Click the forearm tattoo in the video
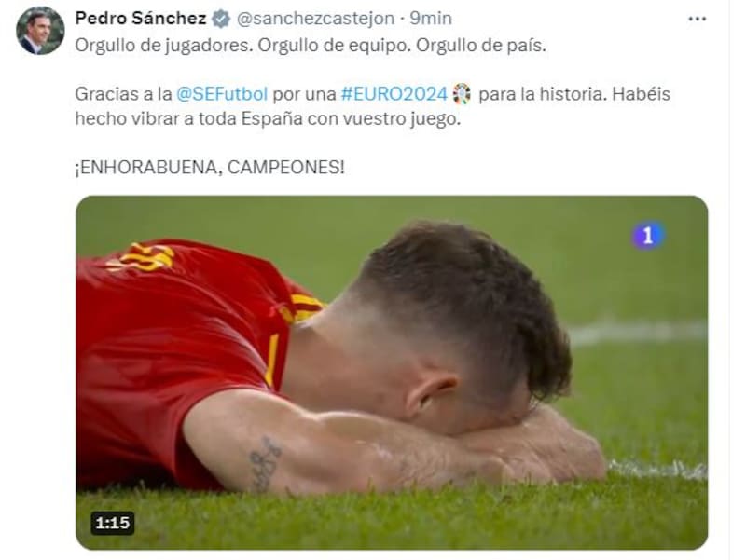 [x=265, y=463]
